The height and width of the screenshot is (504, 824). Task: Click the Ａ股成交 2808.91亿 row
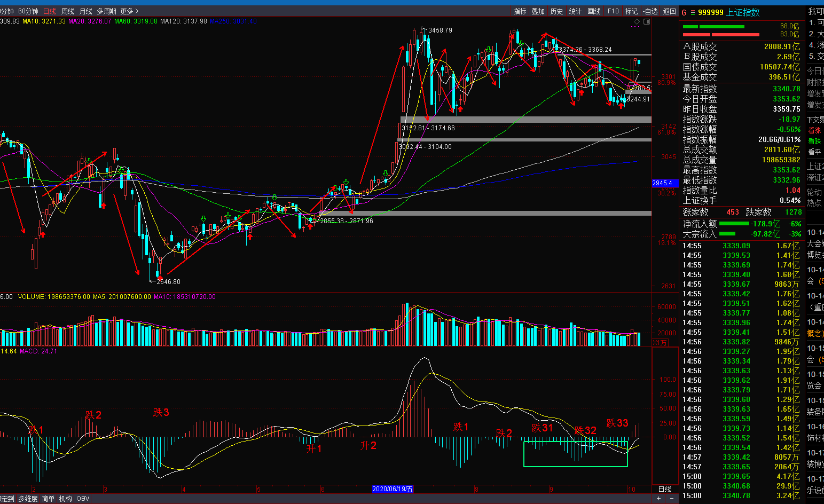click(741, 46)
